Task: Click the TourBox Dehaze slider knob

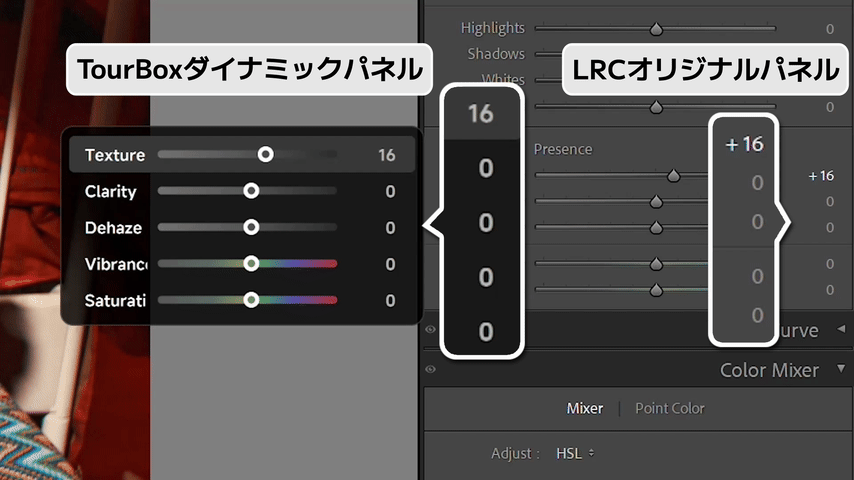Action: (251, 228)
